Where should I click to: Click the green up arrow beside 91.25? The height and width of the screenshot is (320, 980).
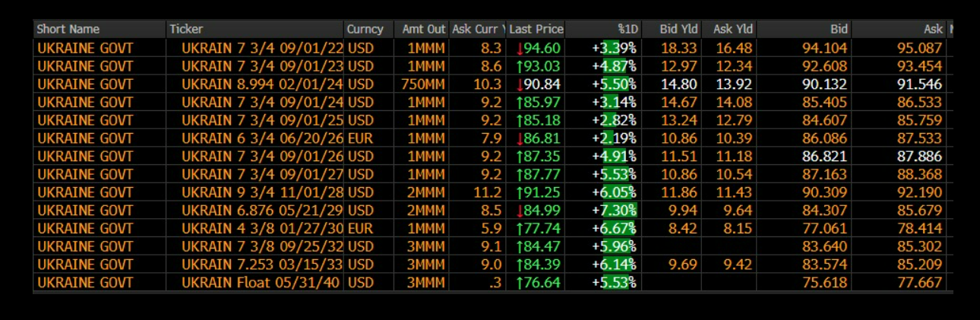518,192
